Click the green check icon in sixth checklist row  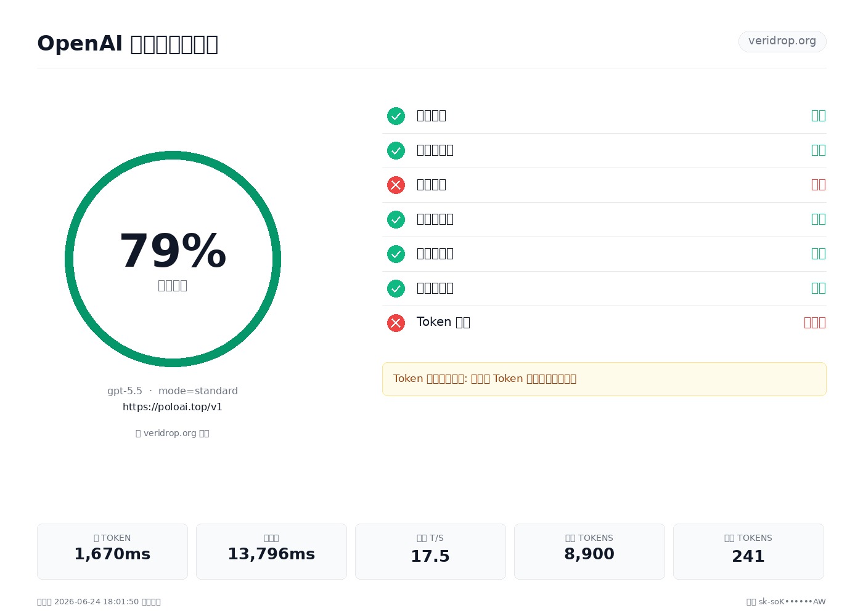coord(396,288)
